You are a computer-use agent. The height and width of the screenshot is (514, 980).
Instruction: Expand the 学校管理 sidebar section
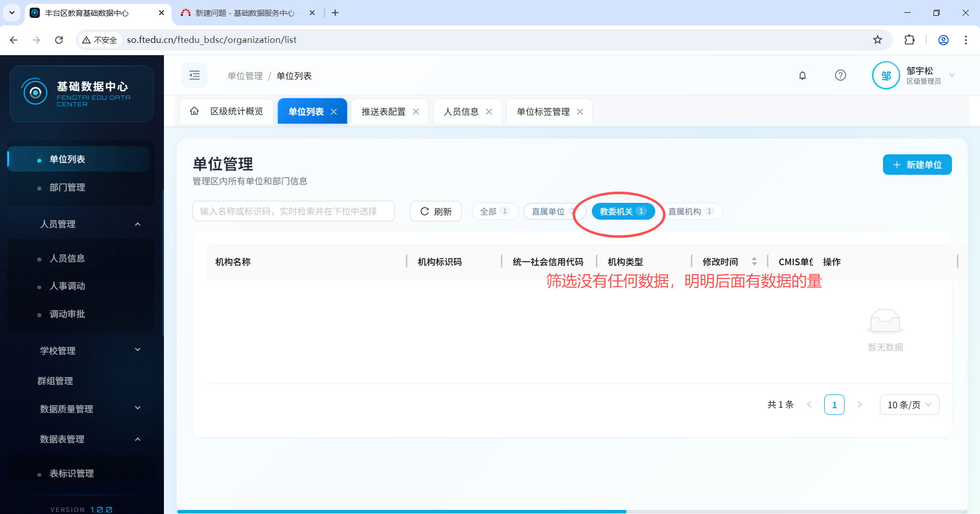(137, 351)
